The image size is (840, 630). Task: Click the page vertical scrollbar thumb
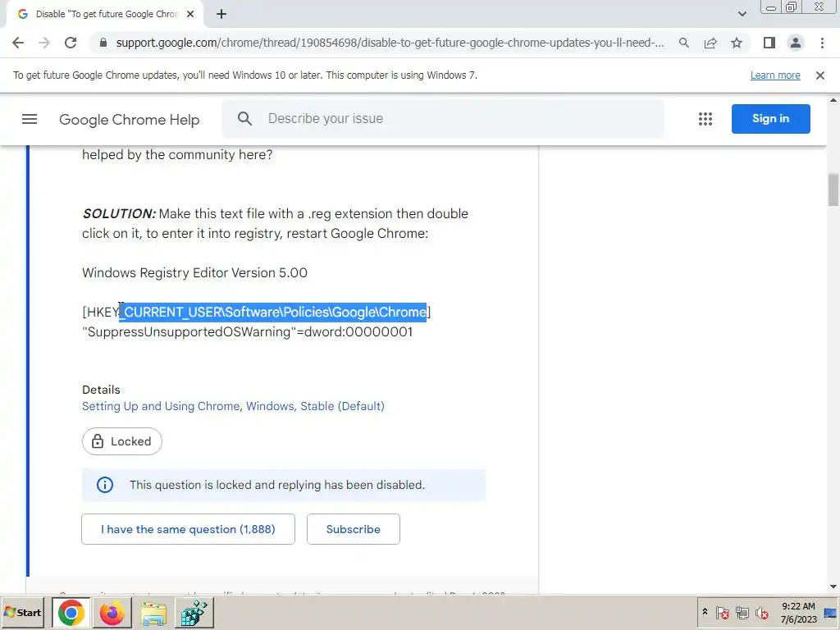coord(833,189)
